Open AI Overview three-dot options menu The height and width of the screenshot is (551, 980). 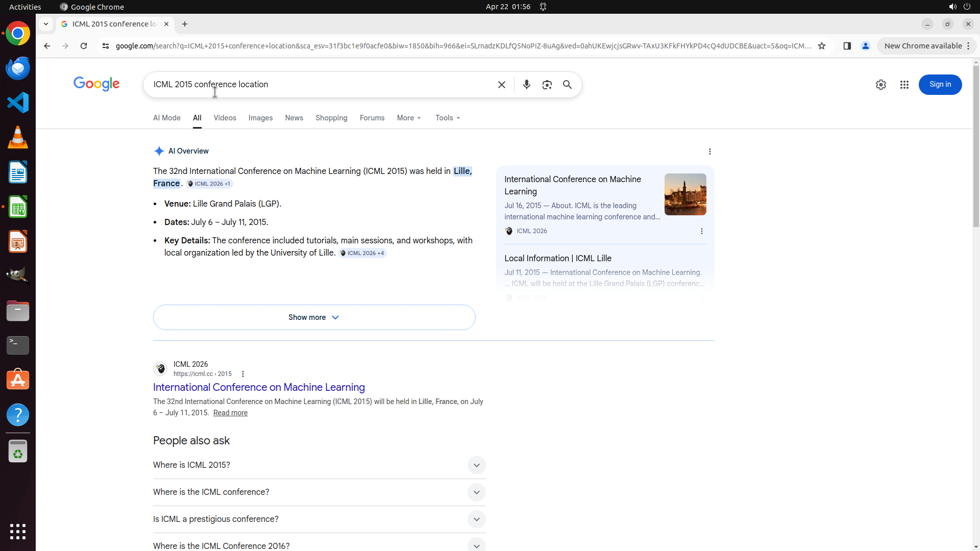709,152
